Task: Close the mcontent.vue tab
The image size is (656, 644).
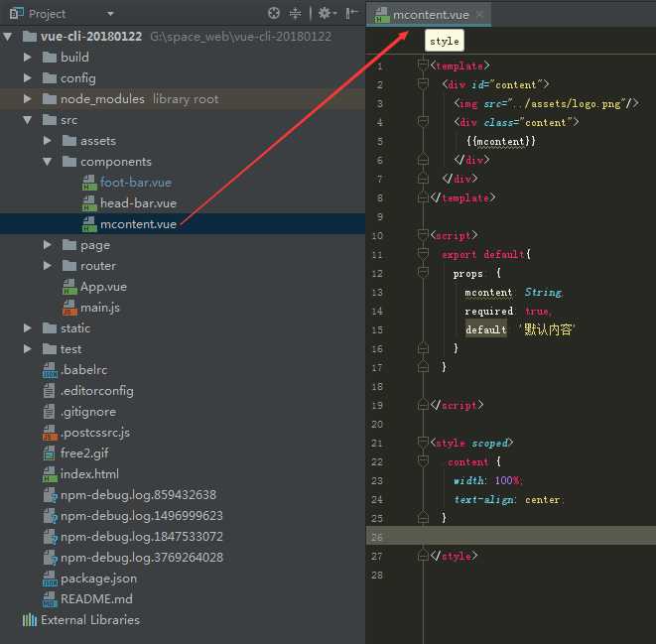Action: (x=479, y=15)
